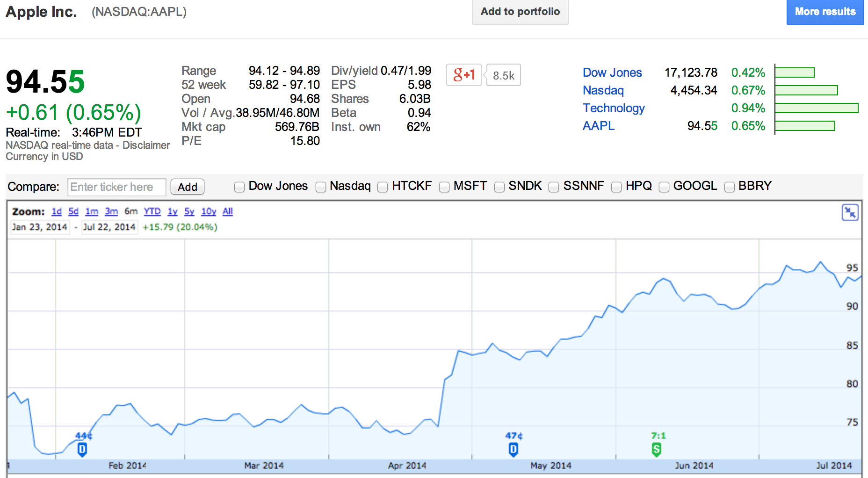
Task: Click the Shares value 6.03B
Action: [x=415, y=99]
